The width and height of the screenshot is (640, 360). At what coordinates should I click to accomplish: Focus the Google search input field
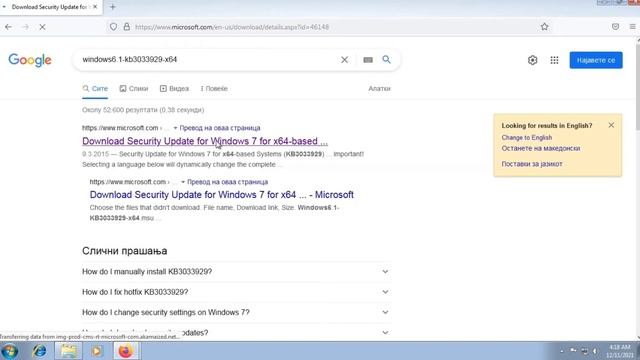(x=208, y=60)
